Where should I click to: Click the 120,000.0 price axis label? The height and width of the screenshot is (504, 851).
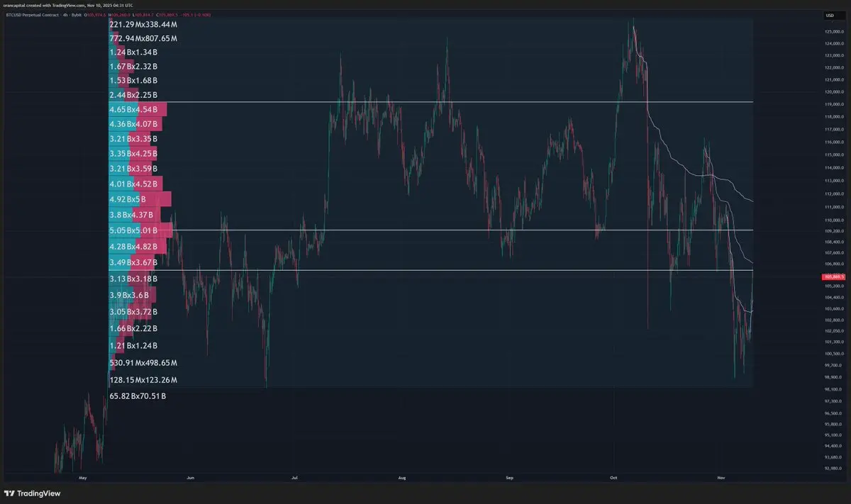coord(833,92)
